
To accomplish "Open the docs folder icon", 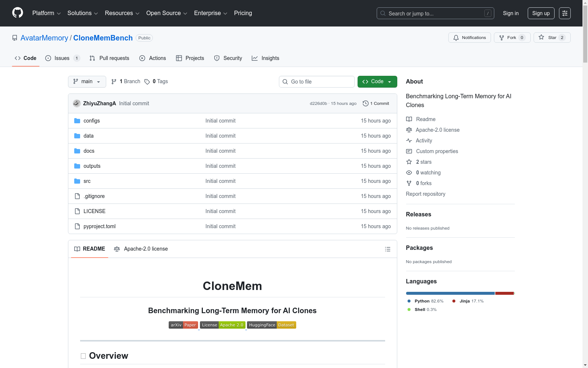I will [77, 151].
